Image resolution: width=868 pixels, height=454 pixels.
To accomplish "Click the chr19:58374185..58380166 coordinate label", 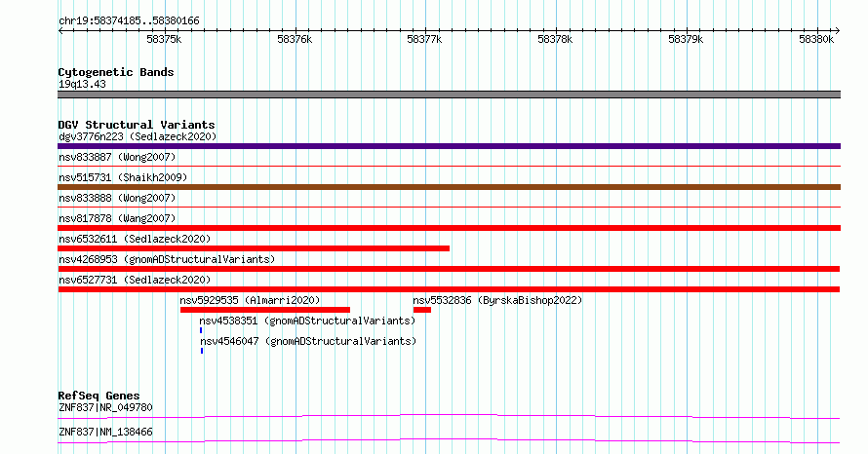I will [129, 21].
